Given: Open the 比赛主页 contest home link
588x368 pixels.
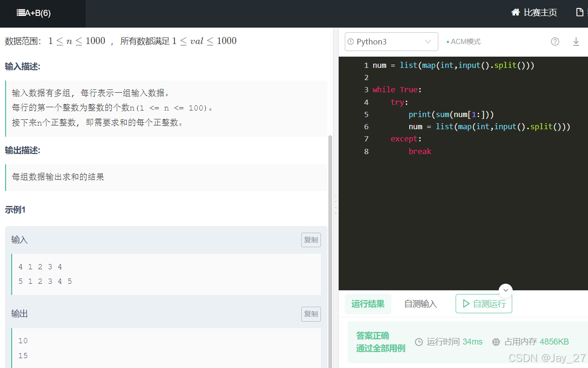Looking at the screenshot, I should click(x=534, y=13).
